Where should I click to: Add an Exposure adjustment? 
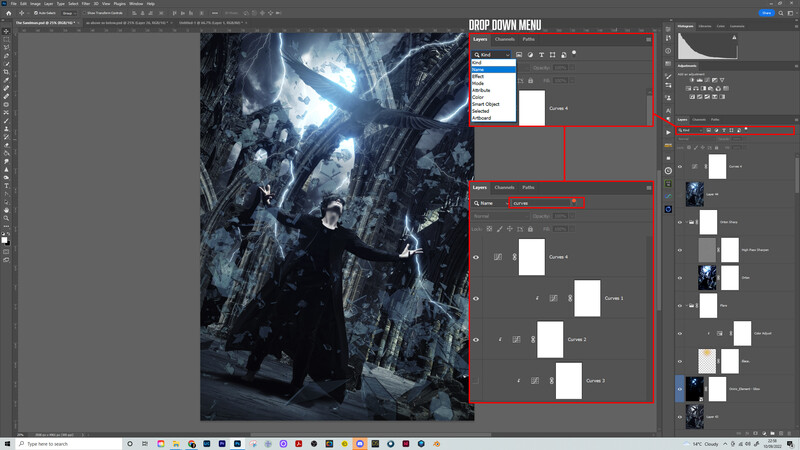click(x=715, y=80)
